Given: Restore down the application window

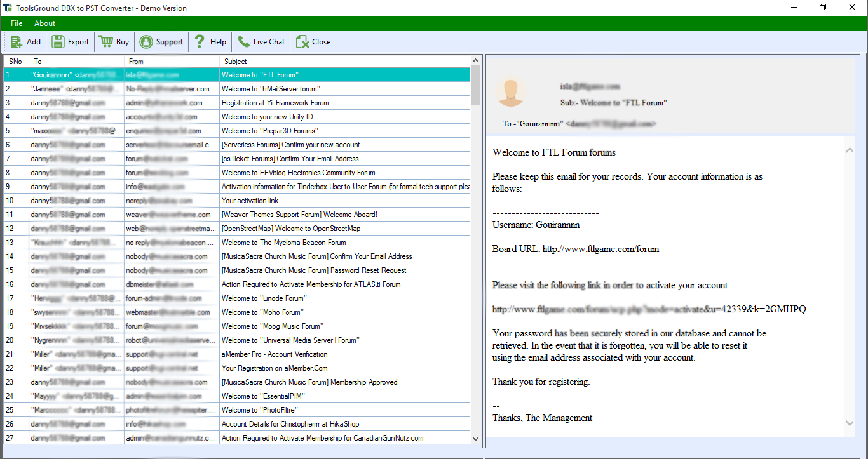Looking at the screenshot, I should pos(823,8).
